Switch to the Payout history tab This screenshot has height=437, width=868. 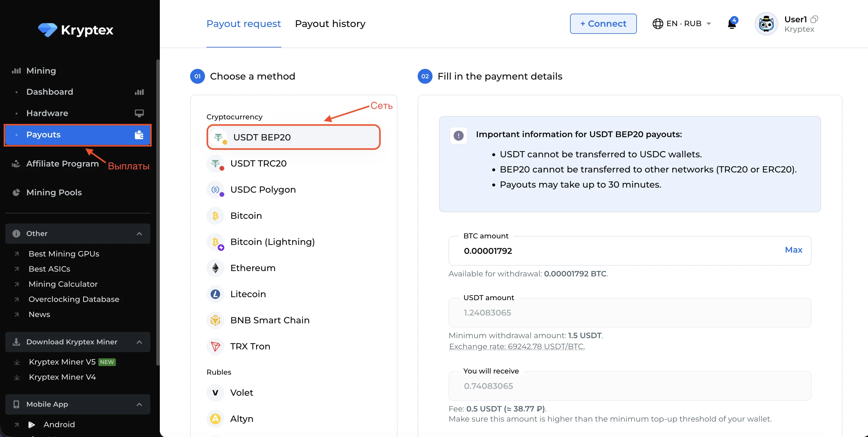330,24
